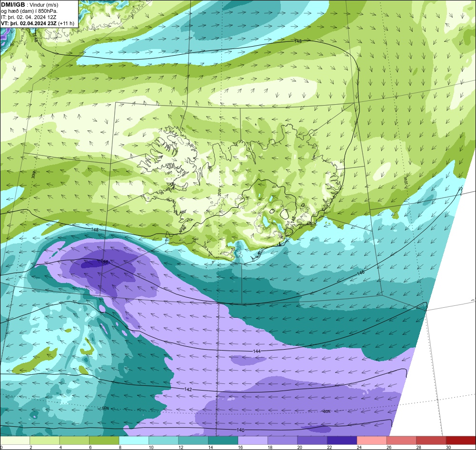Pick the 28–30 m/s red legend swatch

click(x=431, y=440)
